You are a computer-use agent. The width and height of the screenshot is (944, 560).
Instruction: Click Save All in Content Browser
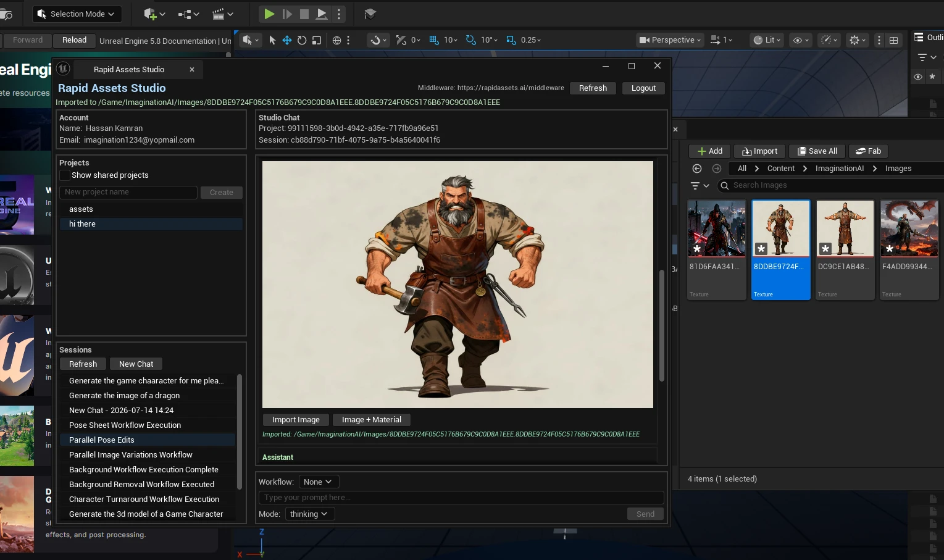(817, 151)
